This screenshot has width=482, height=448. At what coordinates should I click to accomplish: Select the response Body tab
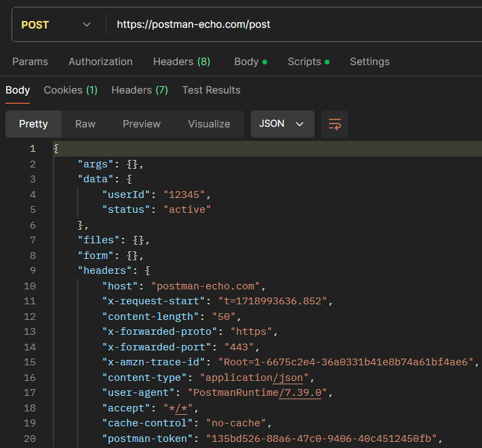tap(18, 90)
